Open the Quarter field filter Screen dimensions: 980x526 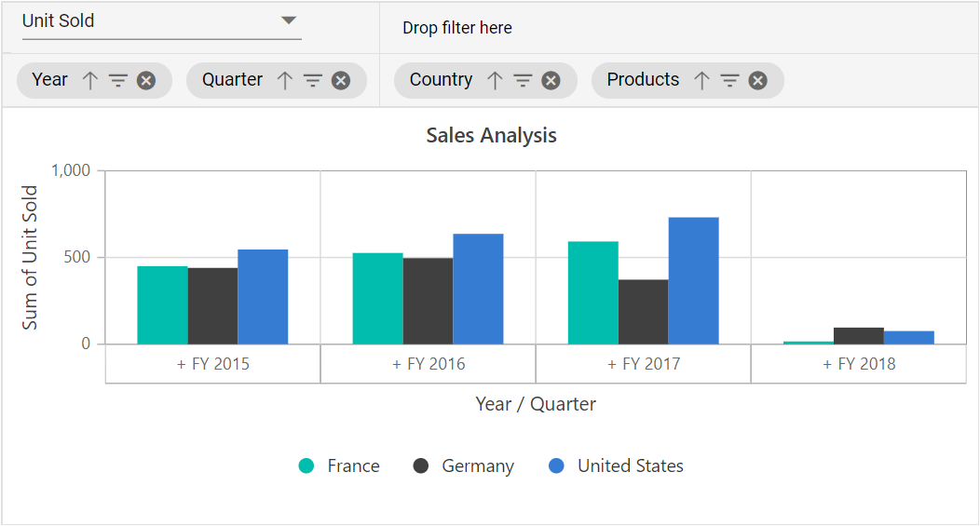312,81
